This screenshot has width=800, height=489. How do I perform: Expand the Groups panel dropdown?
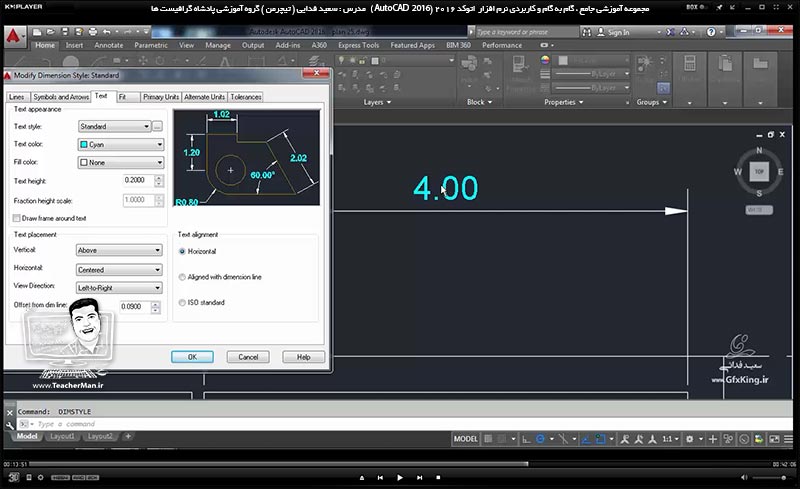pos(652,103)
